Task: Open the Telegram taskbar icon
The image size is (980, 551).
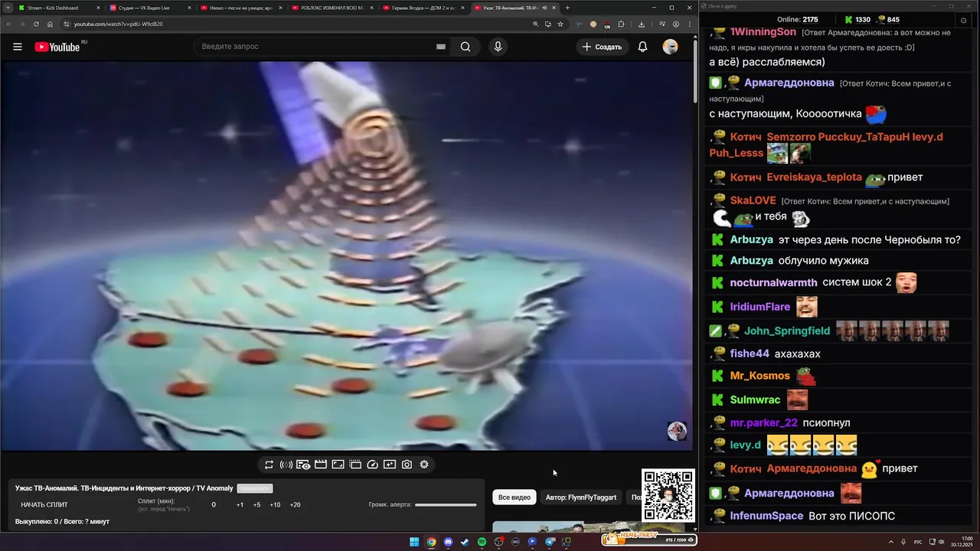Action: [x=550, y=542]
